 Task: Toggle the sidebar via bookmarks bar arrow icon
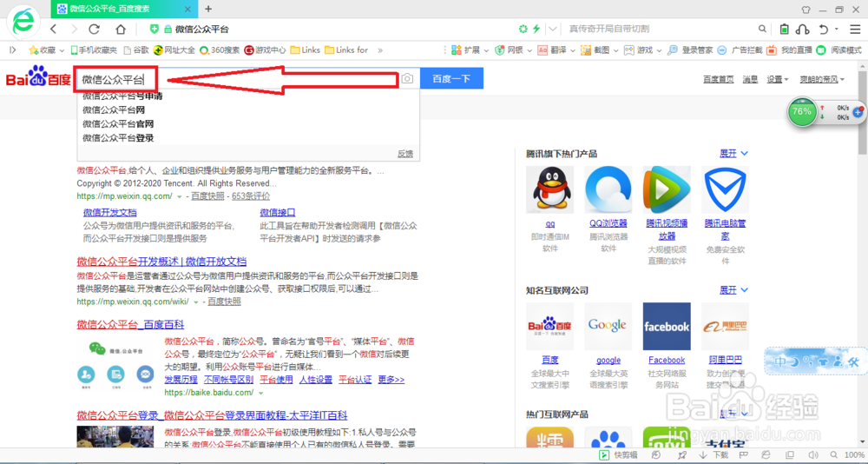[13, 50]
